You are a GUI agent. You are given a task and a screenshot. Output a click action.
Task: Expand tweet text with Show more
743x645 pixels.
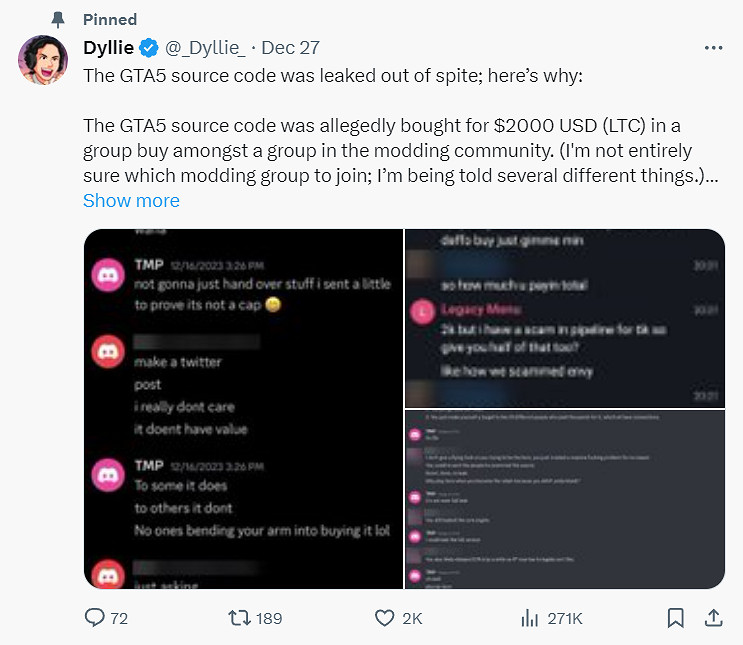(x=131, y=200)
